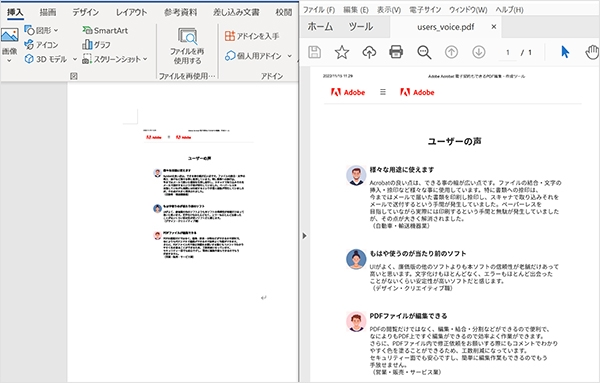Insert a グラフ chart

pos(96,45)
